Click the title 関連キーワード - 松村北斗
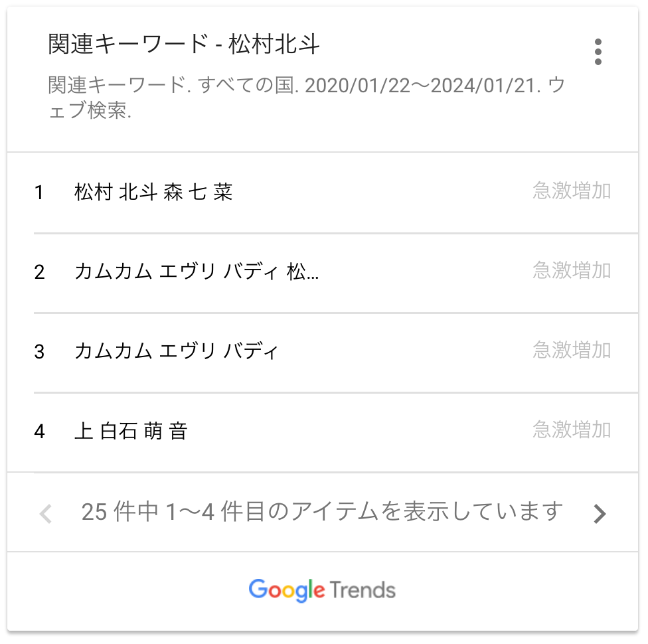648x644 pixels. [184, 44]
